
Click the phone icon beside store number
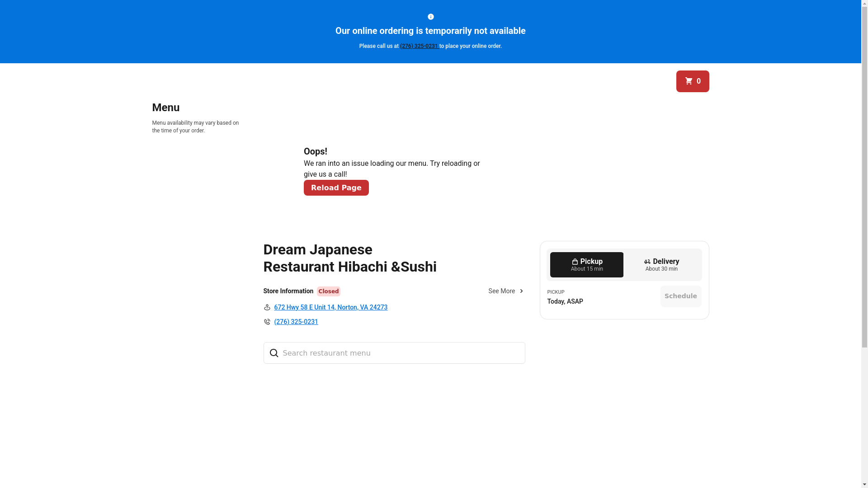(x=267, y=322)
